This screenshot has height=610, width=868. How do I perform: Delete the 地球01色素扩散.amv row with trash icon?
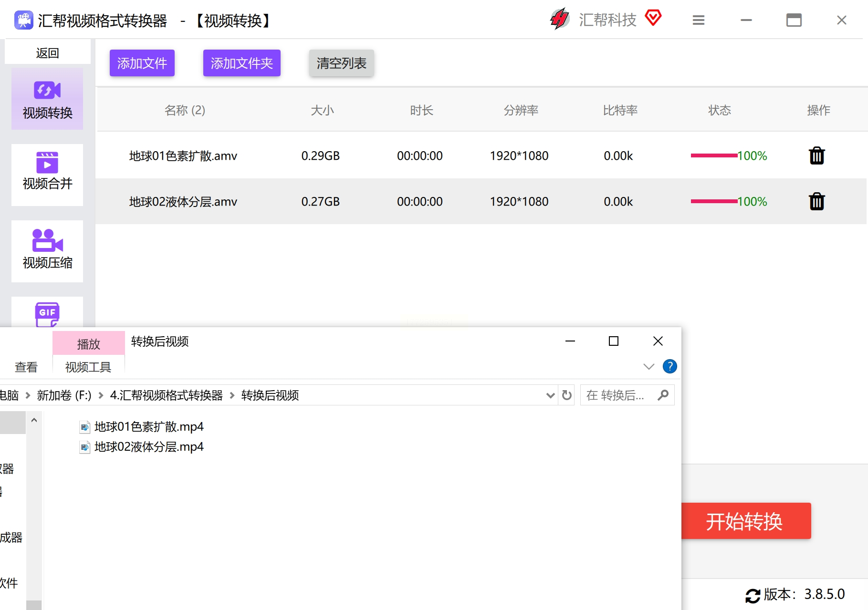click(816, 156)
